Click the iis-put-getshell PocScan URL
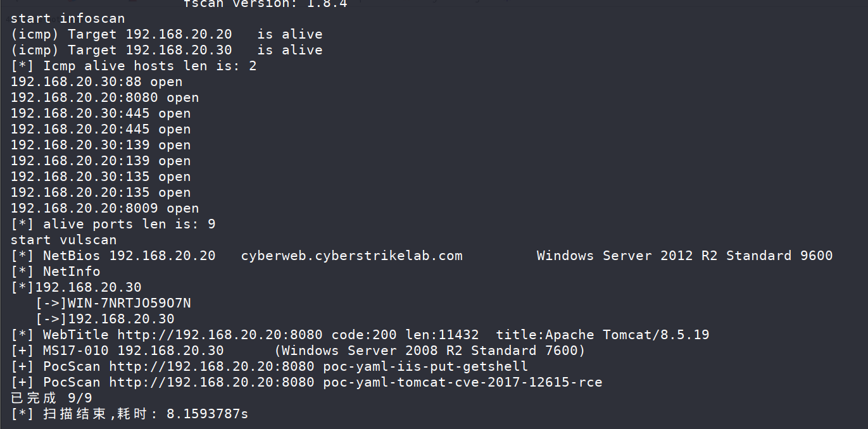Screen dimensions: 868x429 [211, 366]
